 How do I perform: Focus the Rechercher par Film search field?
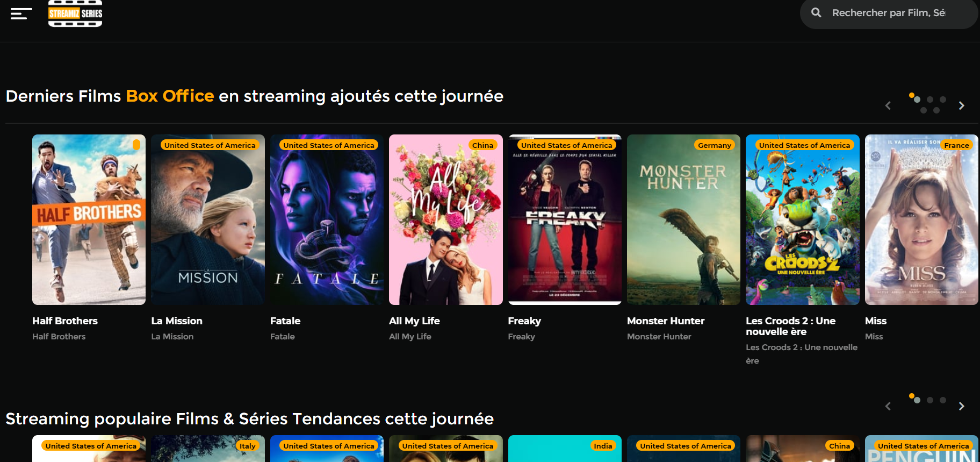[889, 13]
